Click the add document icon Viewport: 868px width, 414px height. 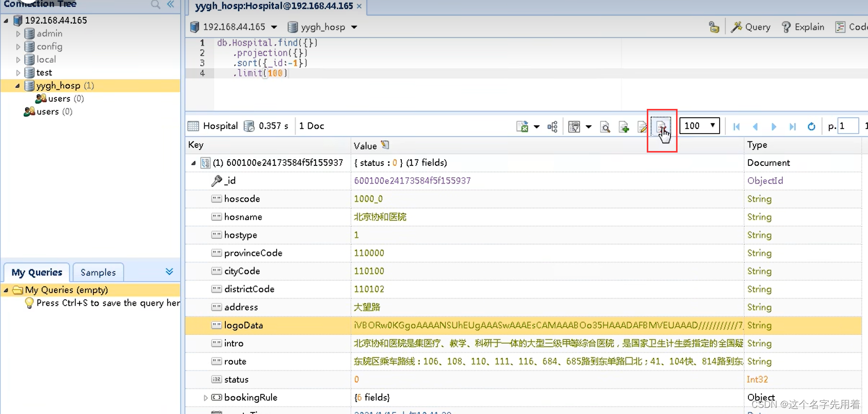click(x=624, y=126)
